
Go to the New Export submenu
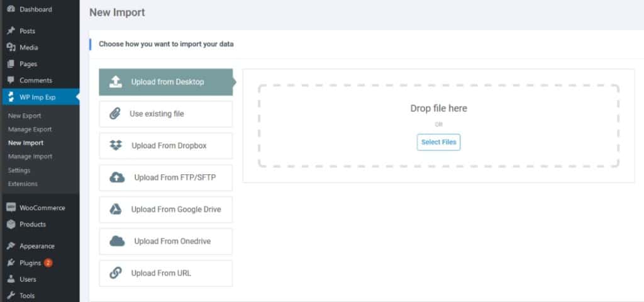[25, 116]
